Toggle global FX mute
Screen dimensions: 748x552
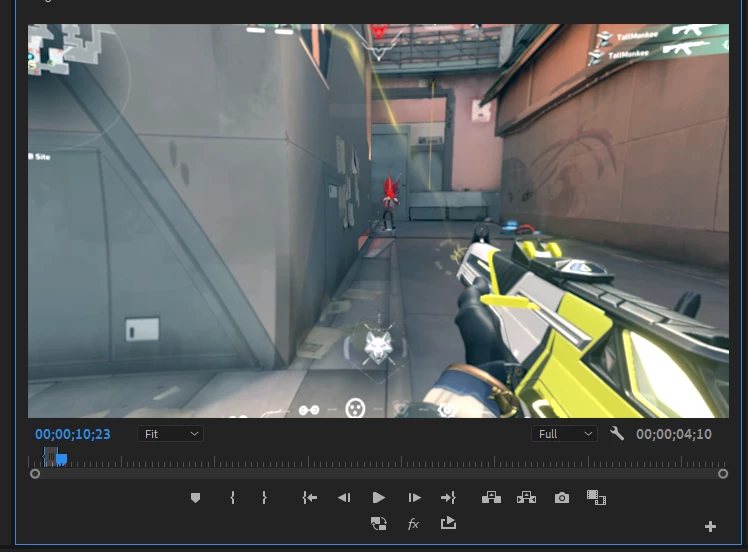pyautogui.click(x=413, y=524)
